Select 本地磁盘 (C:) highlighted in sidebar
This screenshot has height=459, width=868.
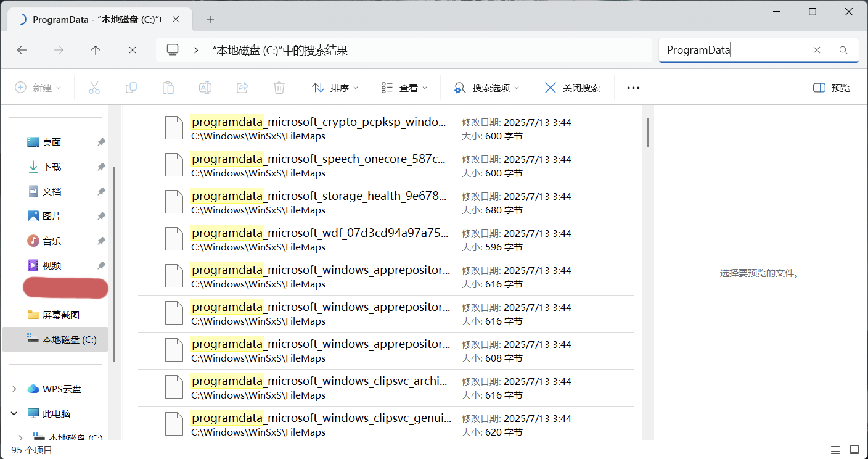[55, 339]
